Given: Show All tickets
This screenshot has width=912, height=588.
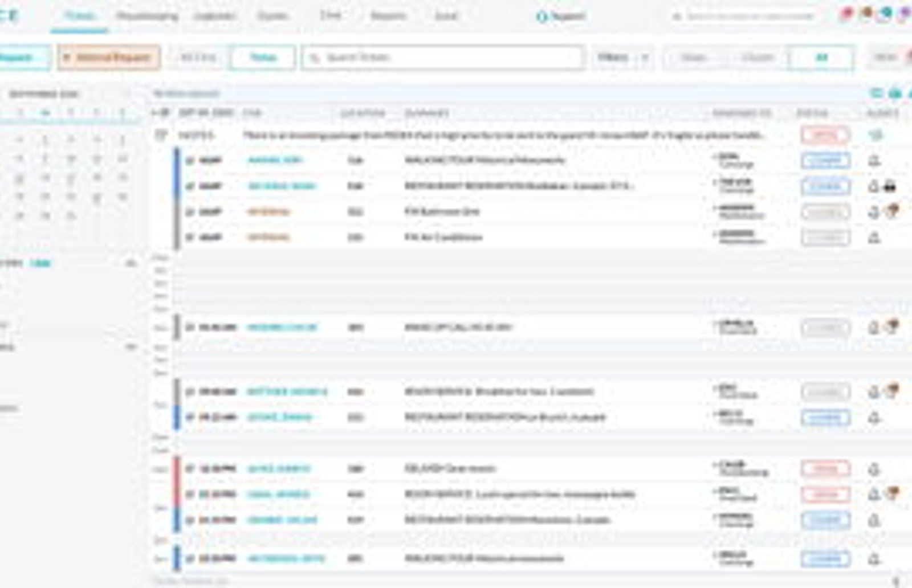Looking at the screenshot, I should (821, 58).
